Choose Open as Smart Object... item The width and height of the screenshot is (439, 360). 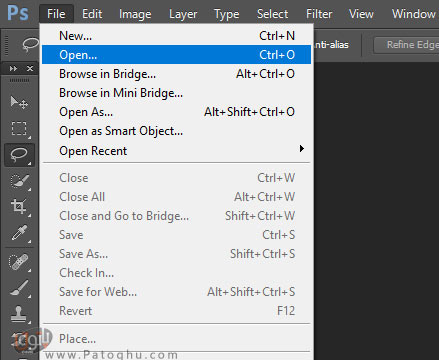click(x=176, y=131)
